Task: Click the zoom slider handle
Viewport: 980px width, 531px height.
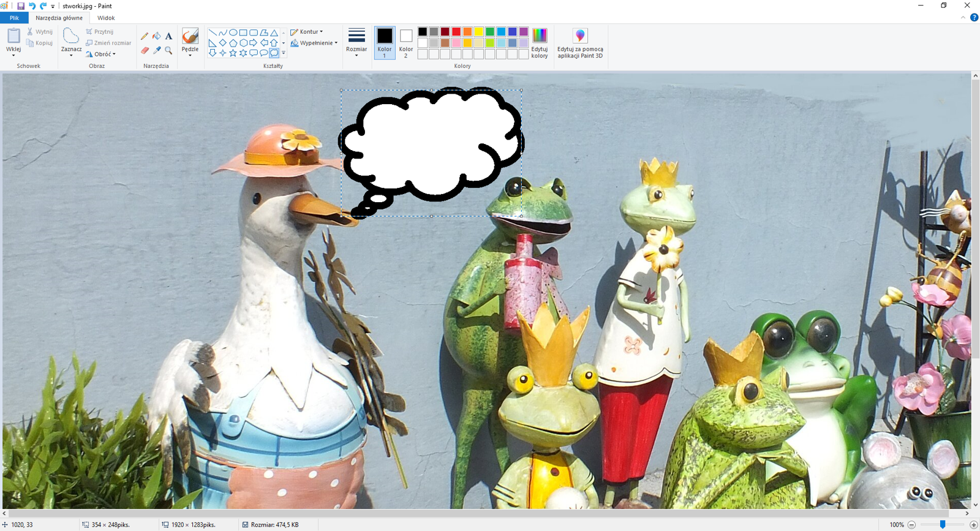Action: point(943,525)
